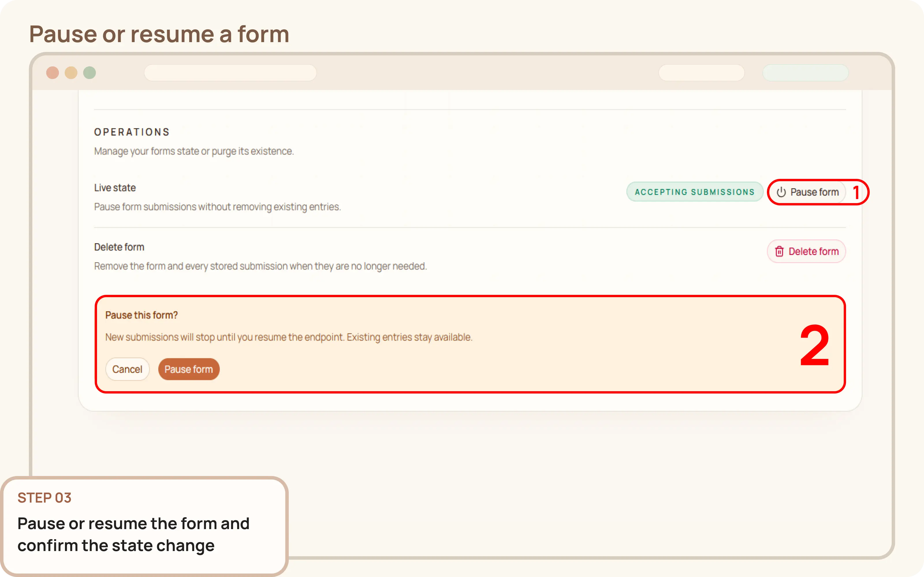924x577 pixels.
Task: Click the power icon inside Pause form button
Action: click(x=780, y=192)
